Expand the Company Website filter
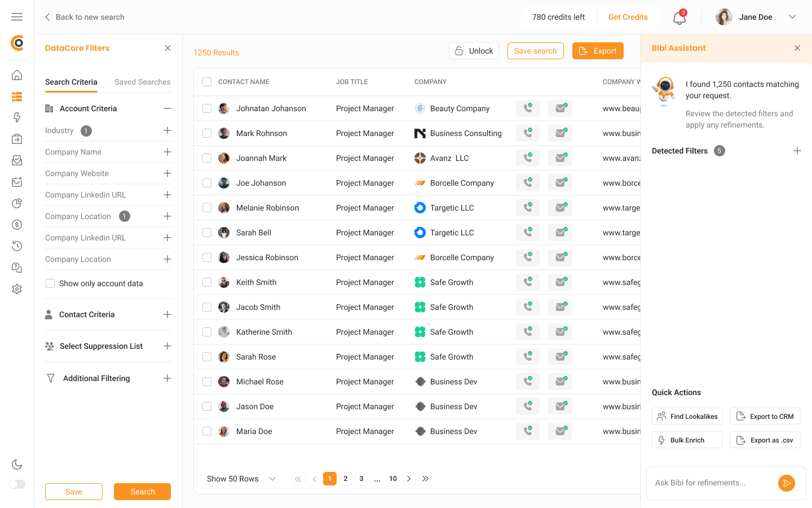Viewport: 812px width, 508px height. pos(167,173)
